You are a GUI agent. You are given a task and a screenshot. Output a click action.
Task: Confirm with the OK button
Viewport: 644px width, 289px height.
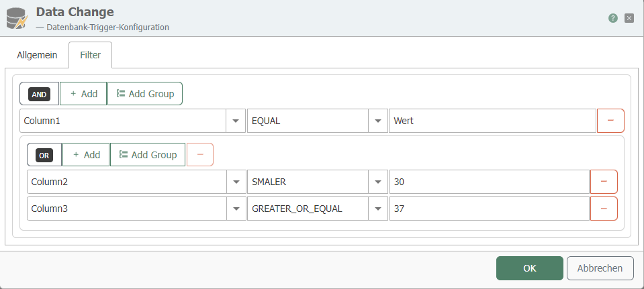[529, 268]
